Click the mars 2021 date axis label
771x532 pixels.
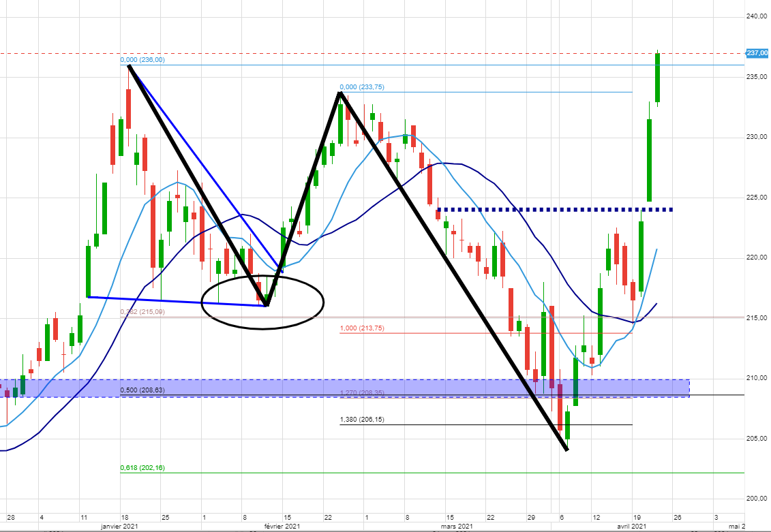point(455,527)
